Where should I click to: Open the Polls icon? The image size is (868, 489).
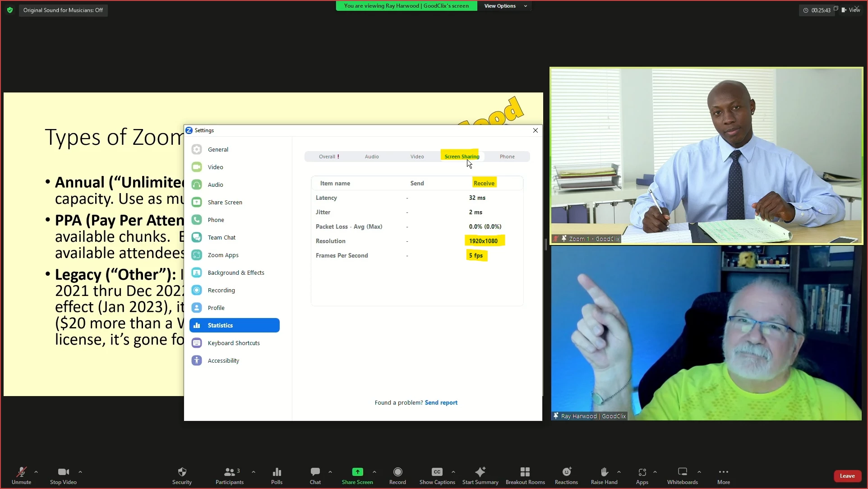277,472
